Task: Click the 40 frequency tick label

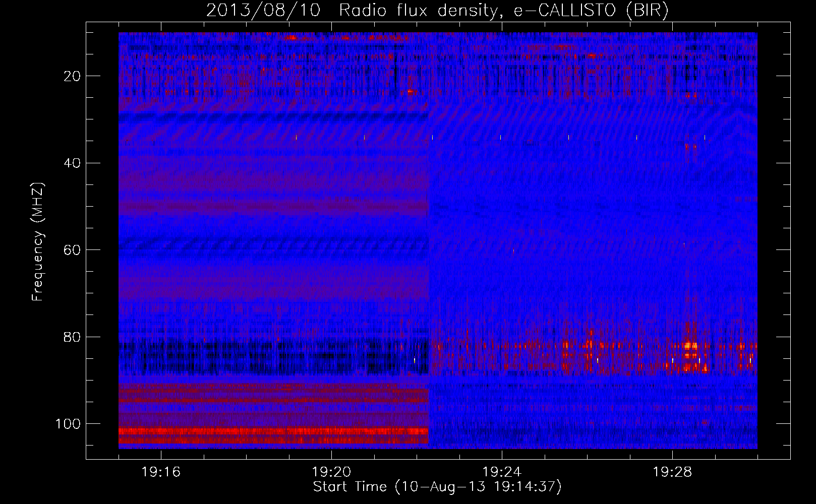Action: click(72, 163)
